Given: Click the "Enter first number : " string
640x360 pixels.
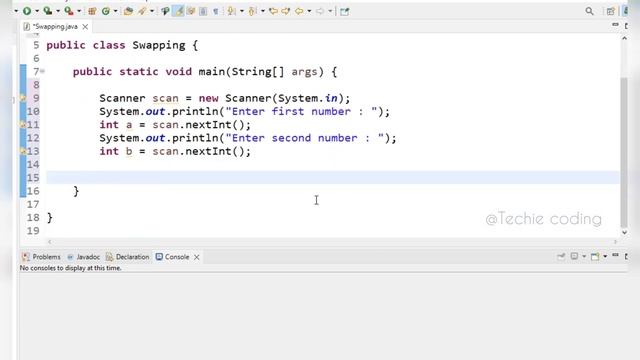Looking at the screenshot, I should pos(301,111).
